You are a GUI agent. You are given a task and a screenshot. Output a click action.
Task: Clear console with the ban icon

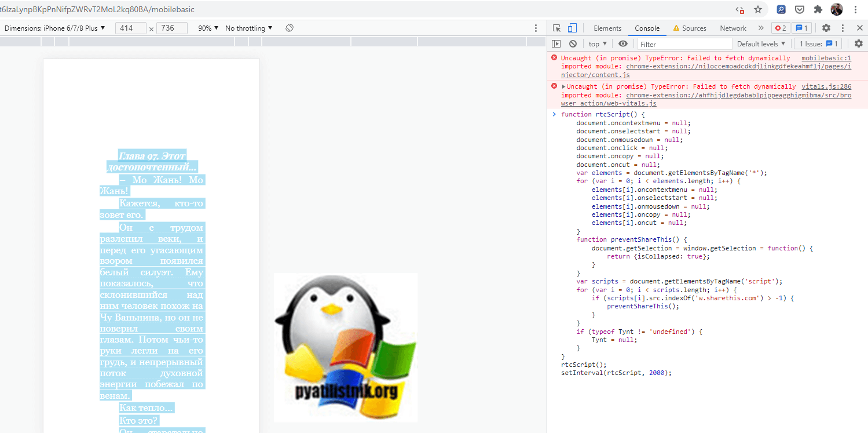click(x=573, y=43)
